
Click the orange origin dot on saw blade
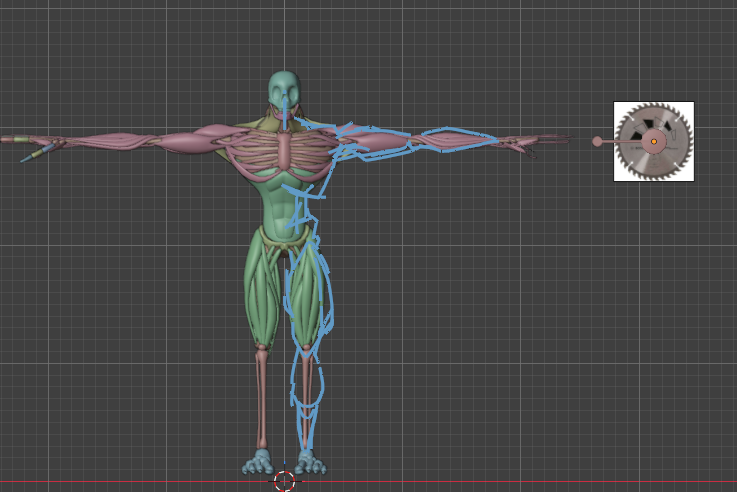[x=654, y=141]
